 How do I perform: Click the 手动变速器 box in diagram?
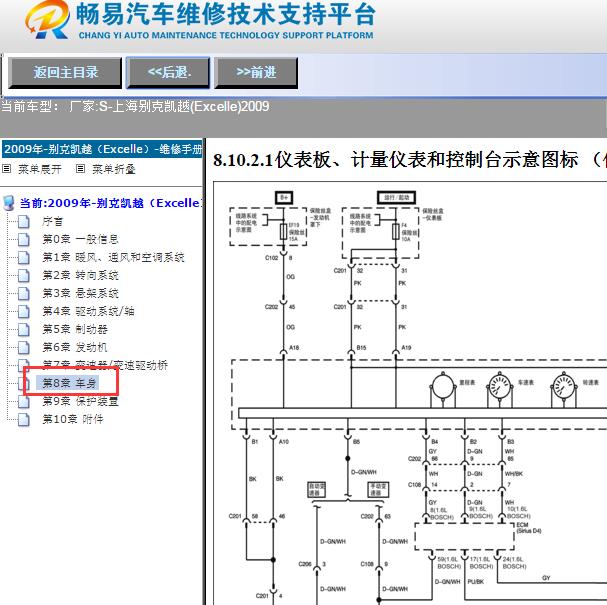tap(378, 490)
